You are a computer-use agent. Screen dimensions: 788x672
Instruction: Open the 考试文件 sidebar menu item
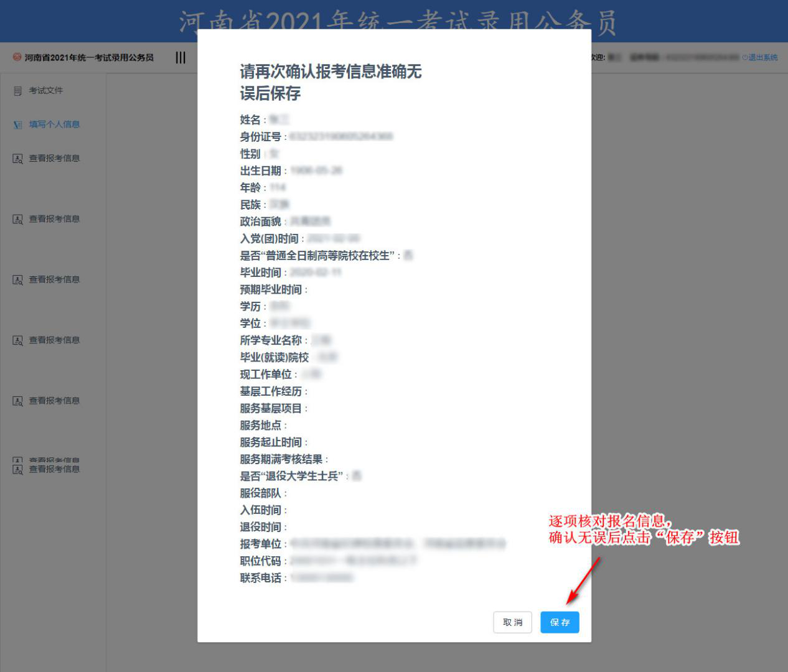(x=45, y=91)
